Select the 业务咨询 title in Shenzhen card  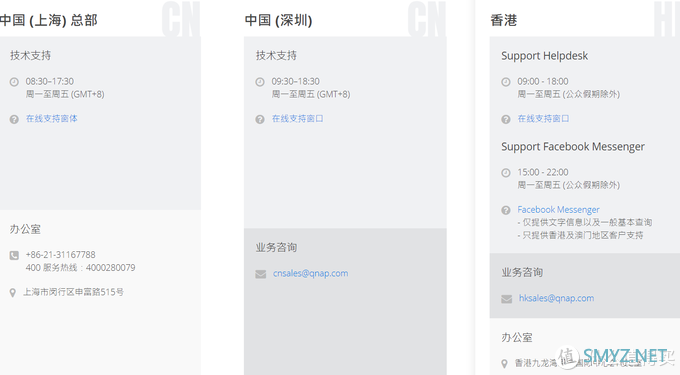[x=276, y=248]
